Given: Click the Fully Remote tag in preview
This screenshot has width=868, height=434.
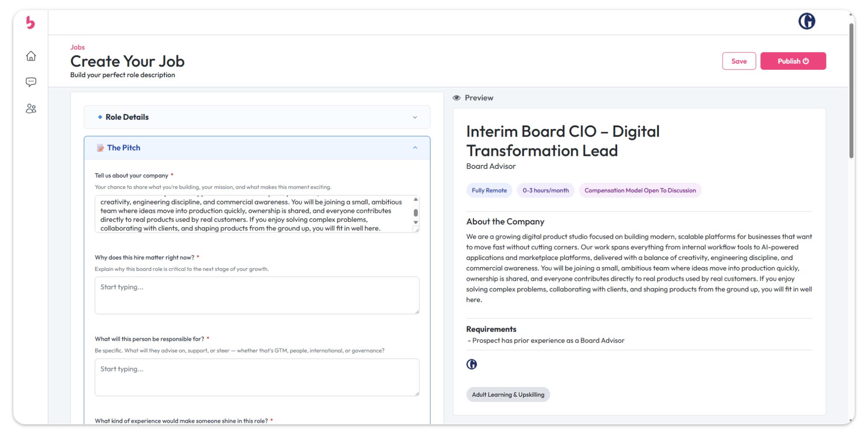Looking at the screenshot, I should click(489, 190).
